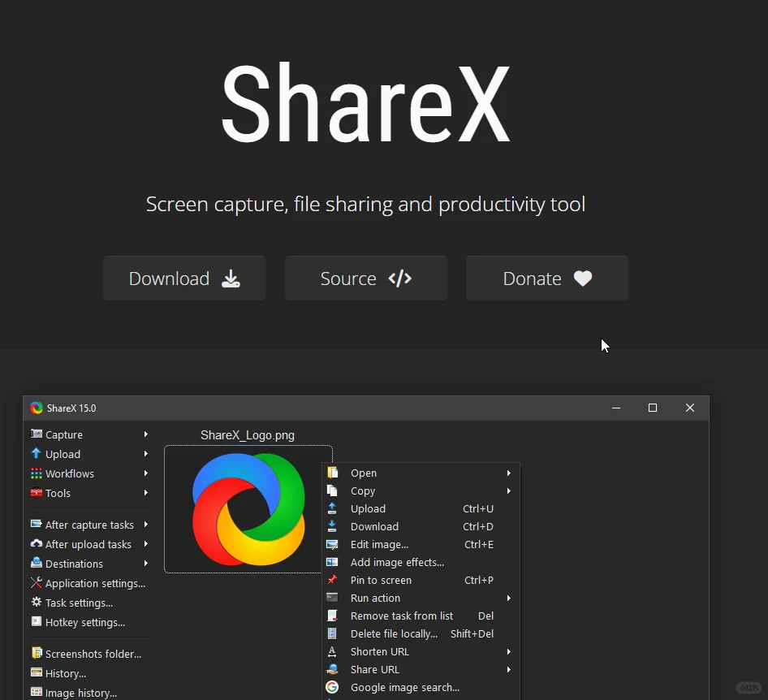Expand the Shorten URL submenu arrow
Viewport: 768px width, 700px height.
509,651
